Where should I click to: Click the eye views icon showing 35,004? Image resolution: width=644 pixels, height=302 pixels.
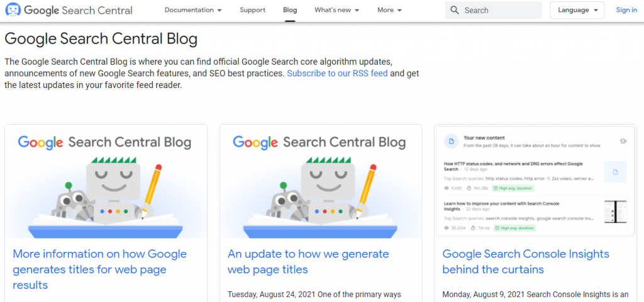coord(447,228)
